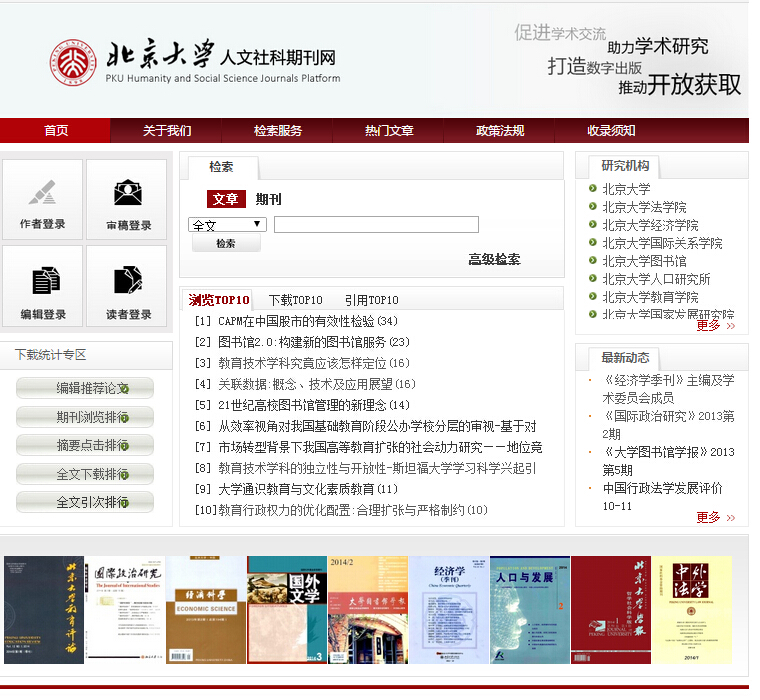Go to 首页 home tab

coord(56,130)
